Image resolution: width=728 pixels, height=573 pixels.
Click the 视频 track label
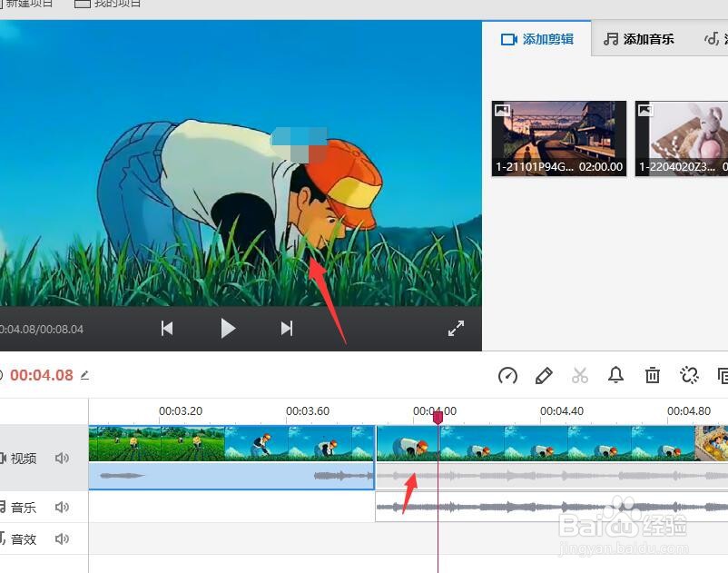coord(24,459)
